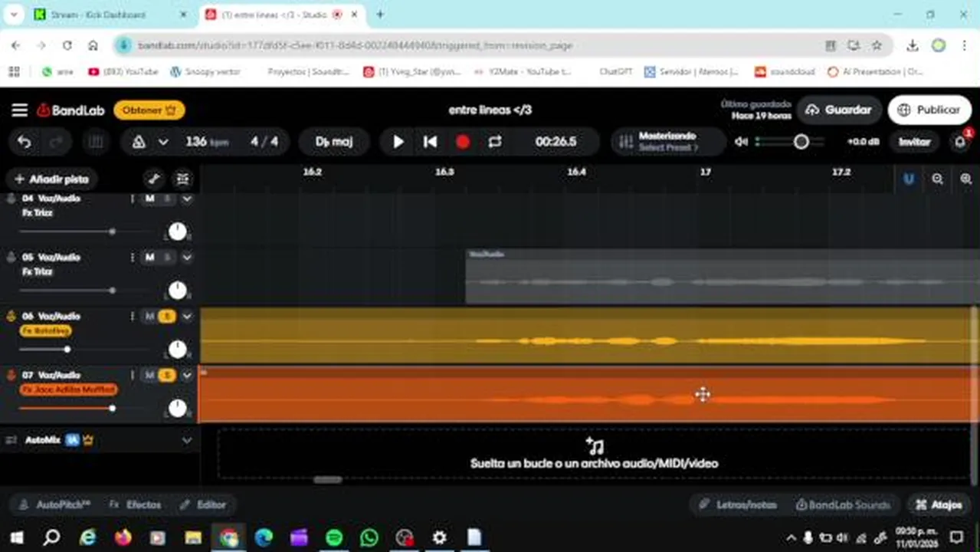Screen dimensions: 980x552
Task: Expand the AutoMix panel chevron
Action: (x=186, y=441)
